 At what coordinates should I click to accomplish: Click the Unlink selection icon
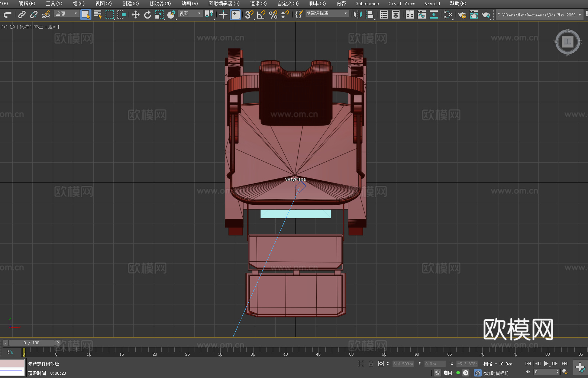34,14
